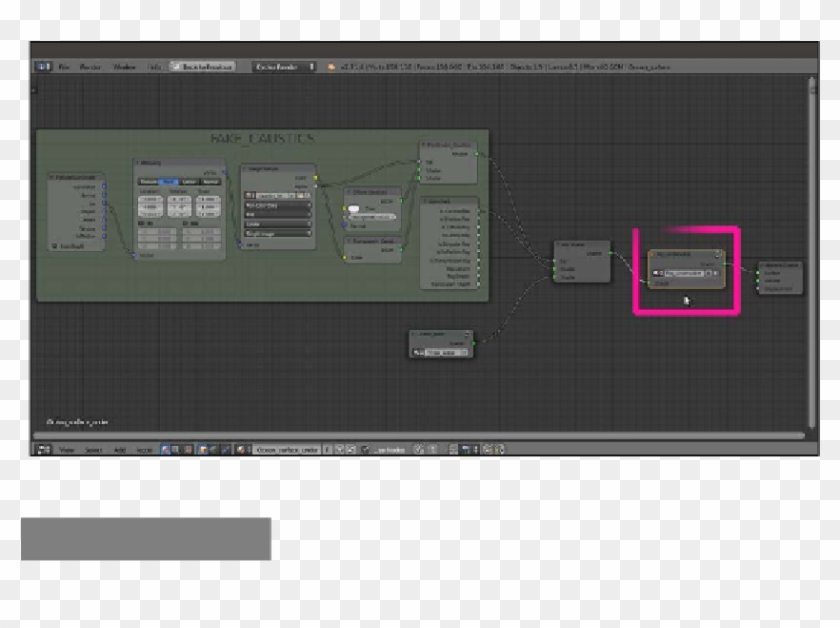Select the shader nodes tree type icon
The image size is (840, 628).
[167, 450]
